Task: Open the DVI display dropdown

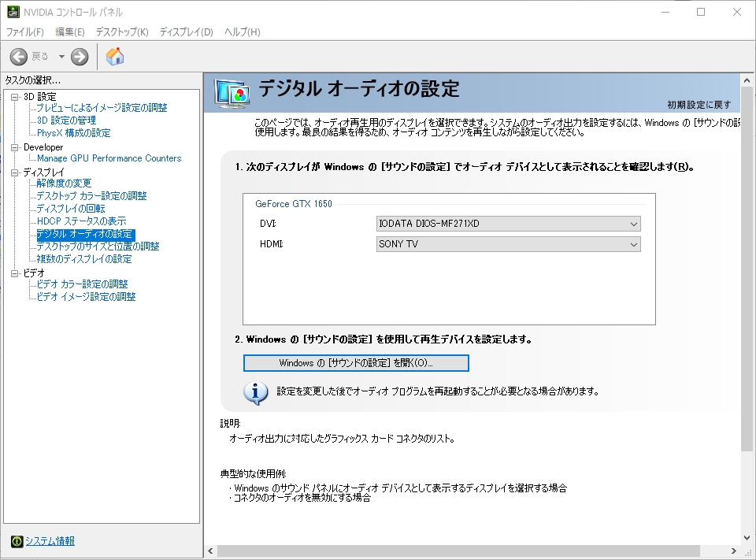Action: pyautogui.click(x=508, y=224)
